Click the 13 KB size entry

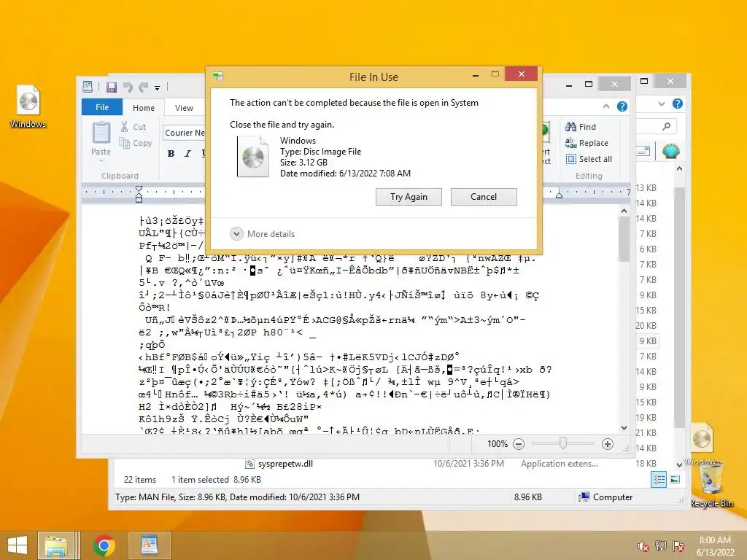[x=646, y=187]
